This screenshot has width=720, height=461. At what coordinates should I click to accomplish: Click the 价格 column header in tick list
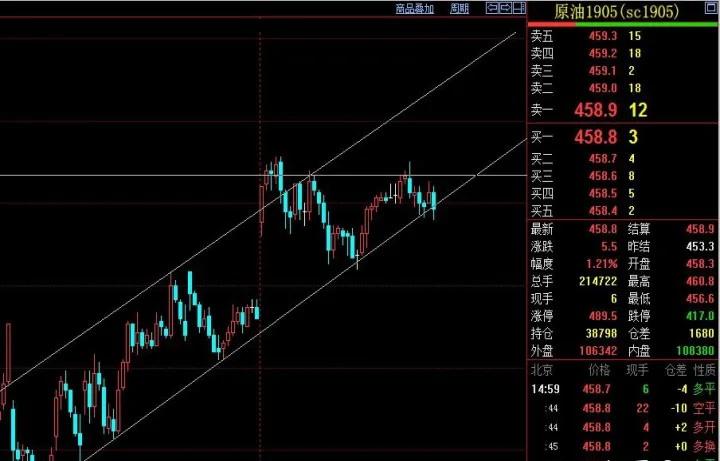tap(600, 370)
